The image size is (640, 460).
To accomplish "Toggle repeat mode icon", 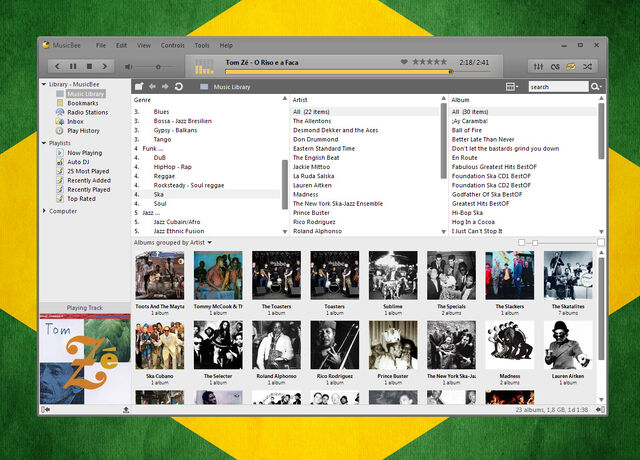I will pos(571,67).
